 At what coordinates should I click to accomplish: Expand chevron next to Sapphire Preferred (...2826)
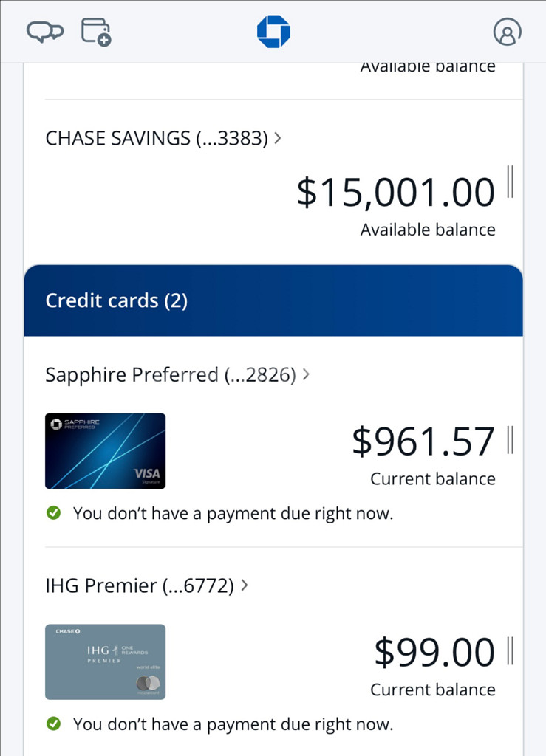click(306, 374)
